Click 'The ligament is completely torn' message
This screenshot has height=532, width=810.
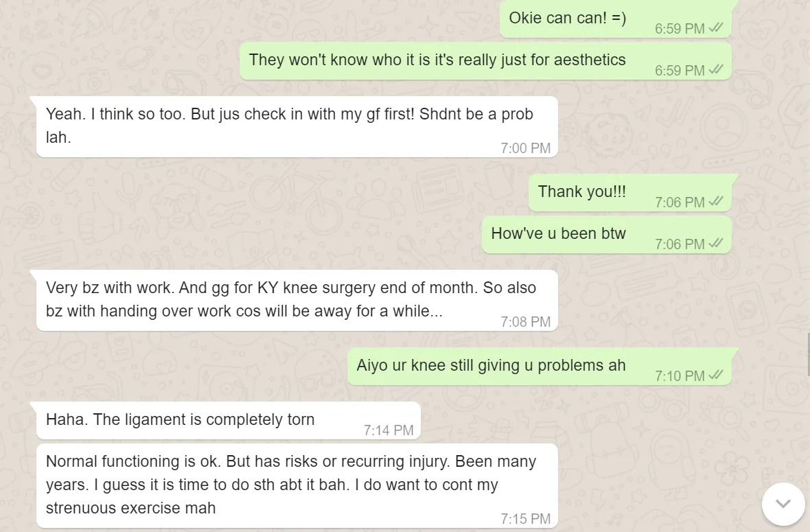click(x=229, y=420)
